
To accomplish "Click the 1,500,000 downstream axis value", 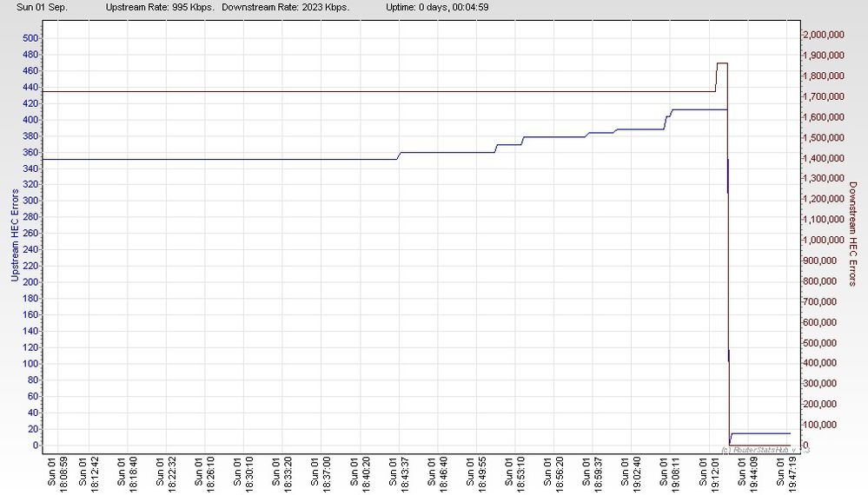I will point(824,138).
